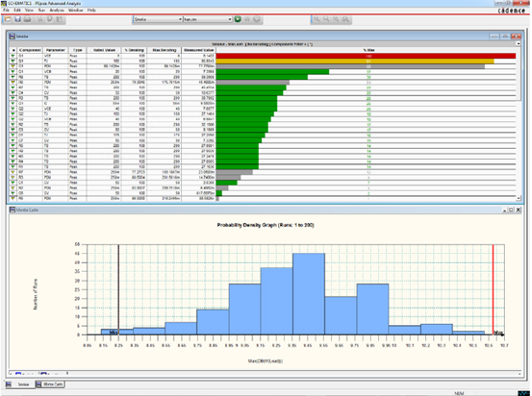The width and height of the screenshot is (532, 396).
Task: Toggle the yellow flag on third Smoke row
Action: 13,66
